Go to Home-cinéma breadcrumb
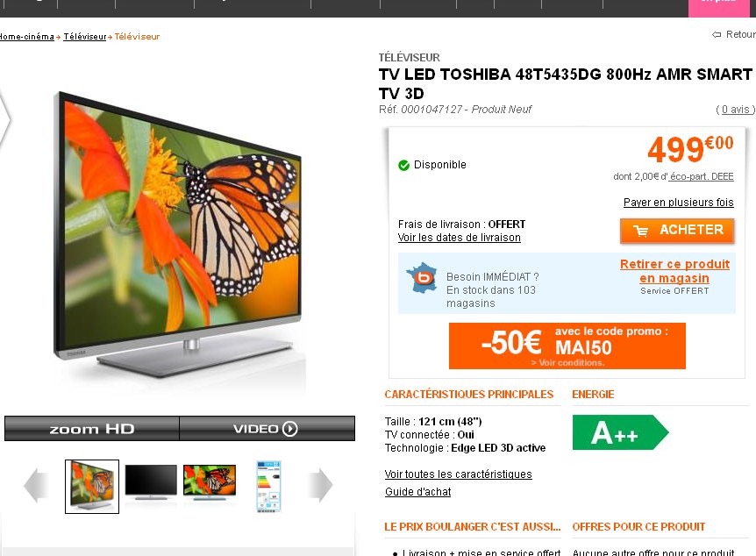Image resolution: width=756 pixels, height=556 pixels. tap(26, 37)
